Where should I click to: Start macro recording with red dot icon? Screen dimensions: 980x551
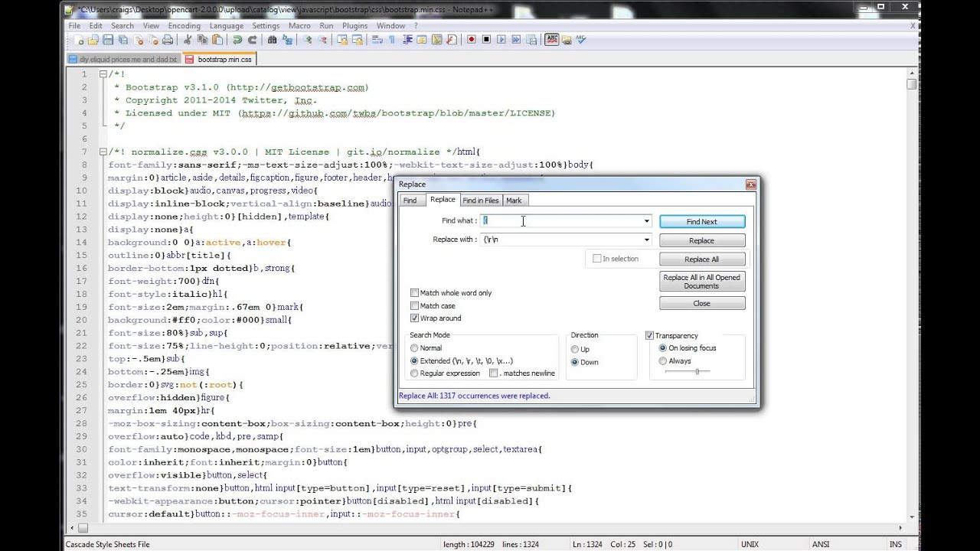point(472,40)
